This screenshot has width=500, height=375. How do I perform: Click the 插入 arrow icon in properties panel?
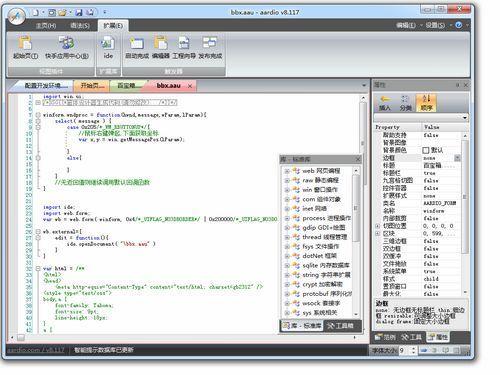(x=385, y=99)
